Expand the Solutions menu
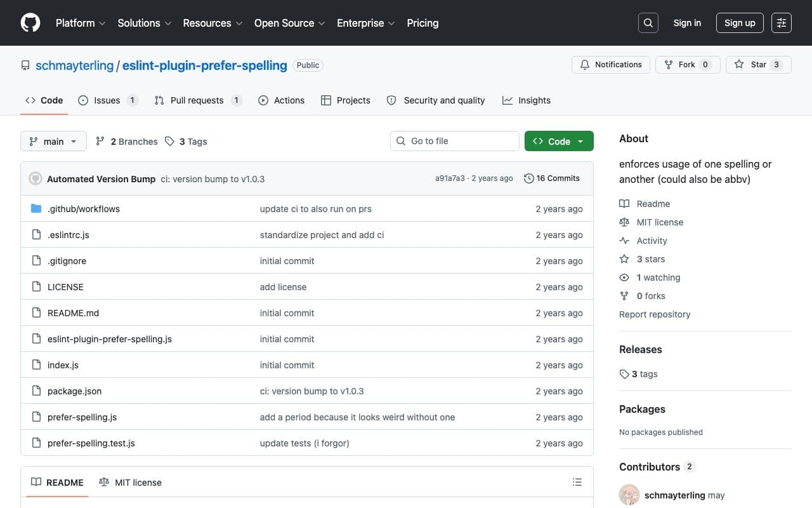This screenshot has height=508, width=812. pyautogui.click(x=144, y=23)
